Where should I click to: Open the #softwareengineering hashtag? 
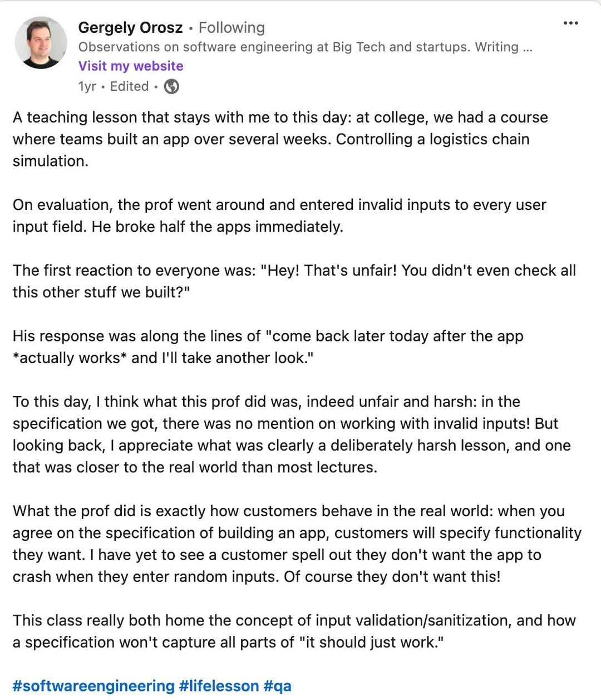93,686
